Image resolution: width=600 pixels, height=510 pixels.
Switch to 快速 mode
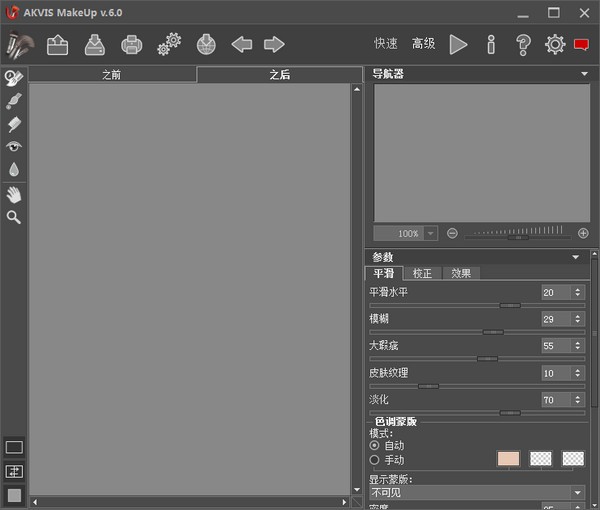[385, 44]
